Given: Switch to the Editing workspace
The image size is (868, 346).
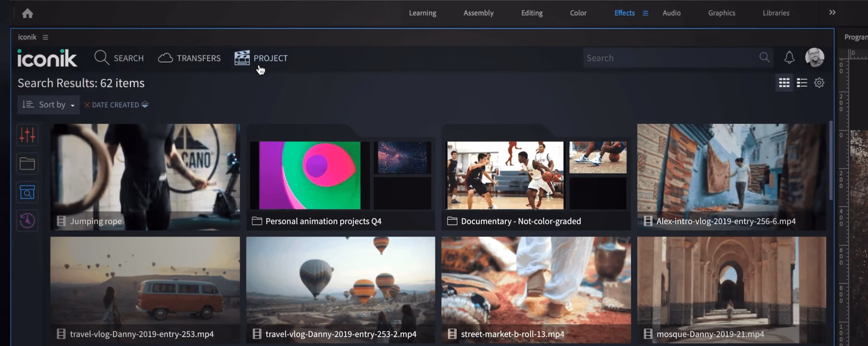Looking at the screenshot, I should point(532,13).
